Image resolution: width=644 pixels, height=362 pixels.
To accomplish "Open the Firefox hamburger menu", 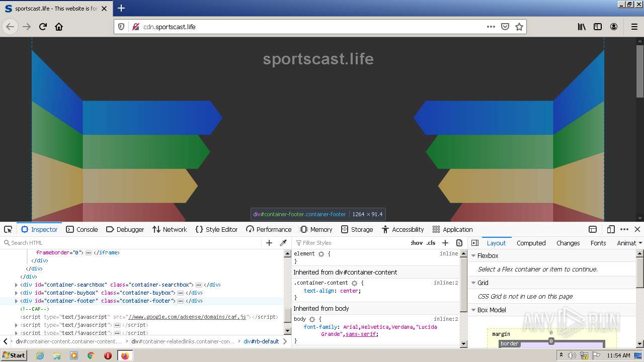I will pyautogui.click(x=634, y=27).
